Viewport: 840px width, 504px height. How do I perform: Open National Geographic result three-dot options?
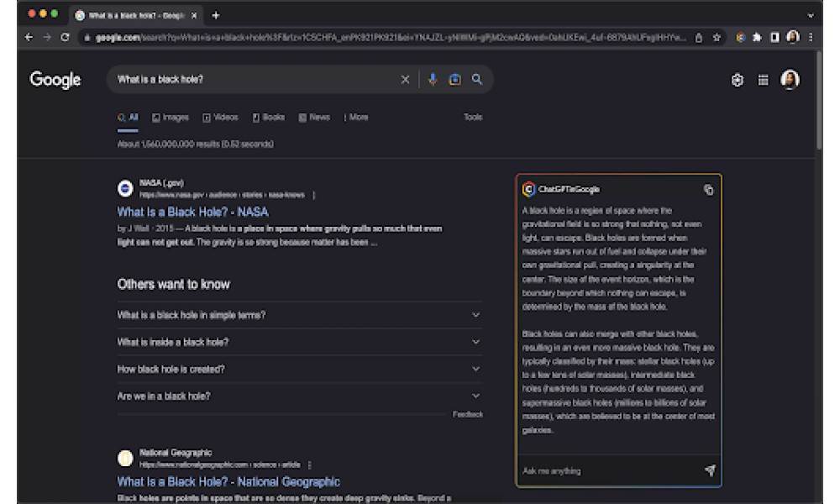click(x=310, y=465)
